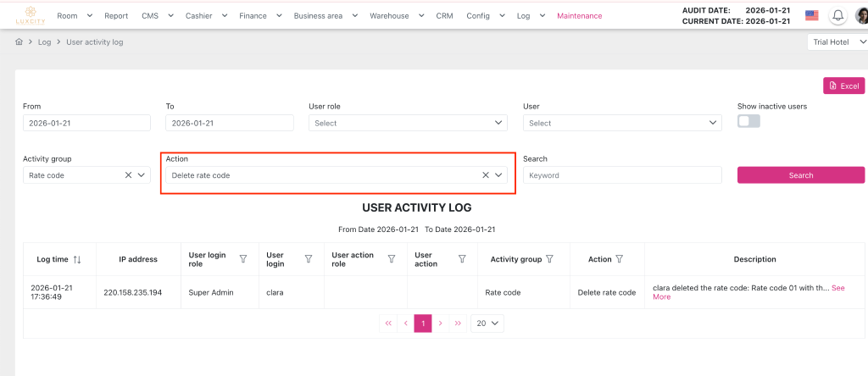Focus the Keyword search field
This screenshot has height=376, width=868.
(621, 175)
